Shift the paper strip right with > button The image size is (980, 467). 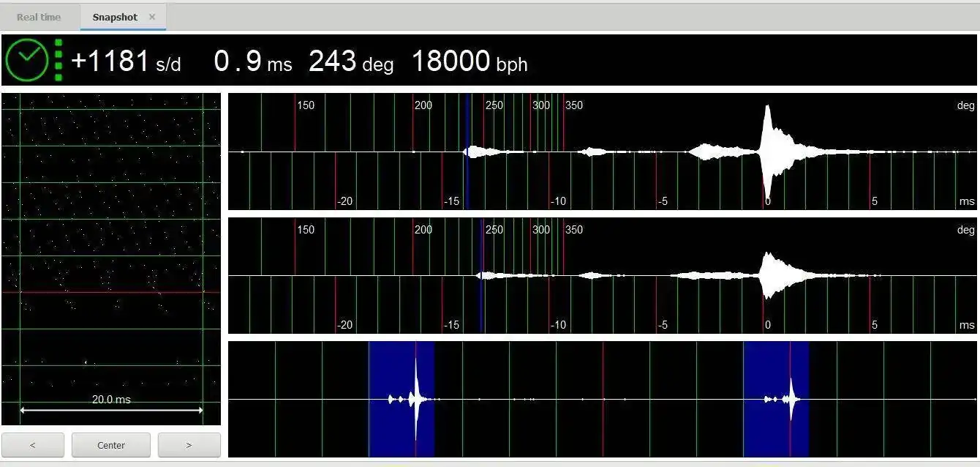tap(189, 445)
